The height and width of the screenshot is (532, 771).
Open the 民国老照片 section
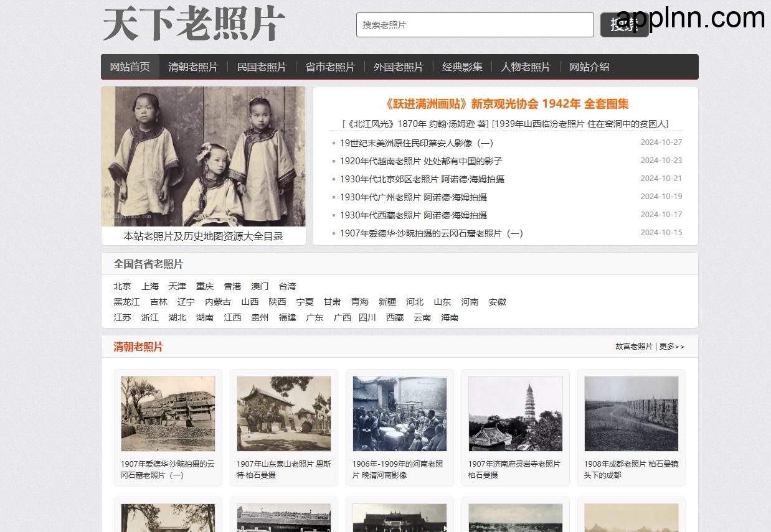[x=262, y=67]
